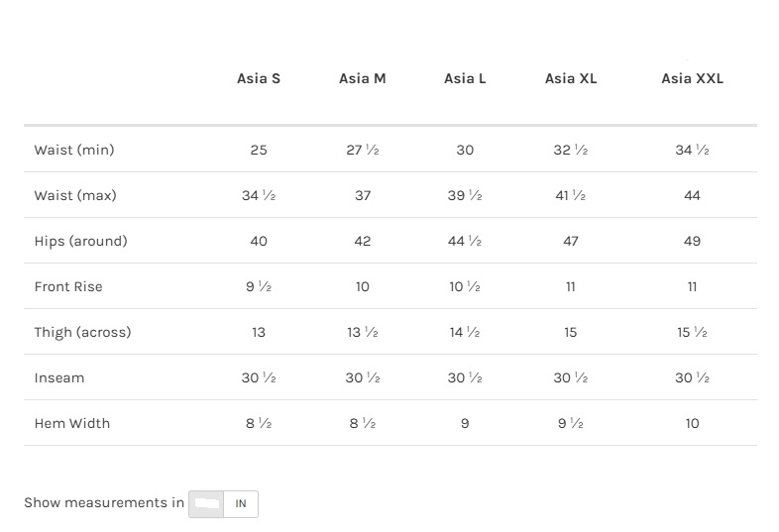779x532 pixels.
Task: Select Asia M Front Rise value 10
Action: pyautogui.click(x=363, y=286)
